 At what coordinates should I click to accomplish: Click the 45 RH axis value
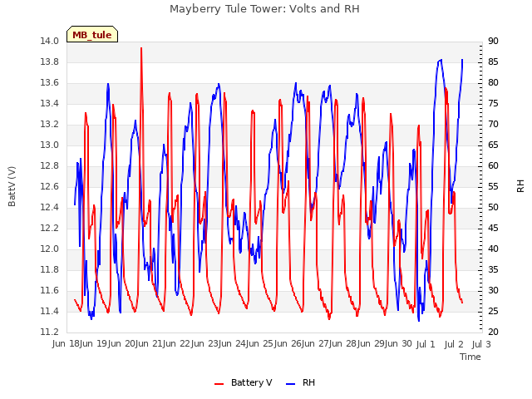[x=493, y=228]
